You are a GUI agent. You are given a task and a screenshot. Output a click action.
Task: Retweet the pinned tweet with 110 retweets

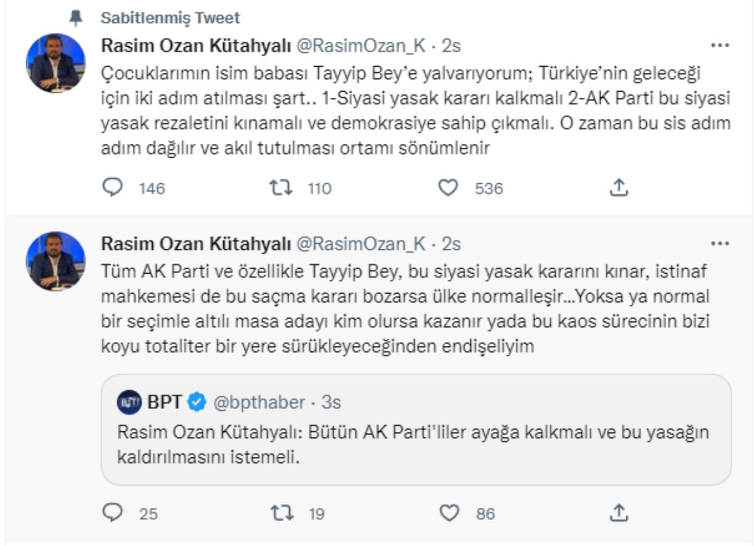[x=282, y=189]
